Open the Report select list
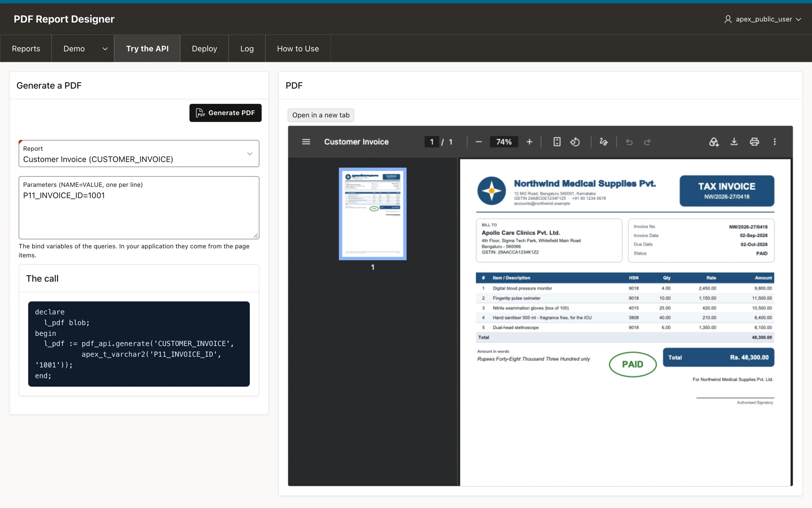Screen dimensions: 812x508 point(139,153)
